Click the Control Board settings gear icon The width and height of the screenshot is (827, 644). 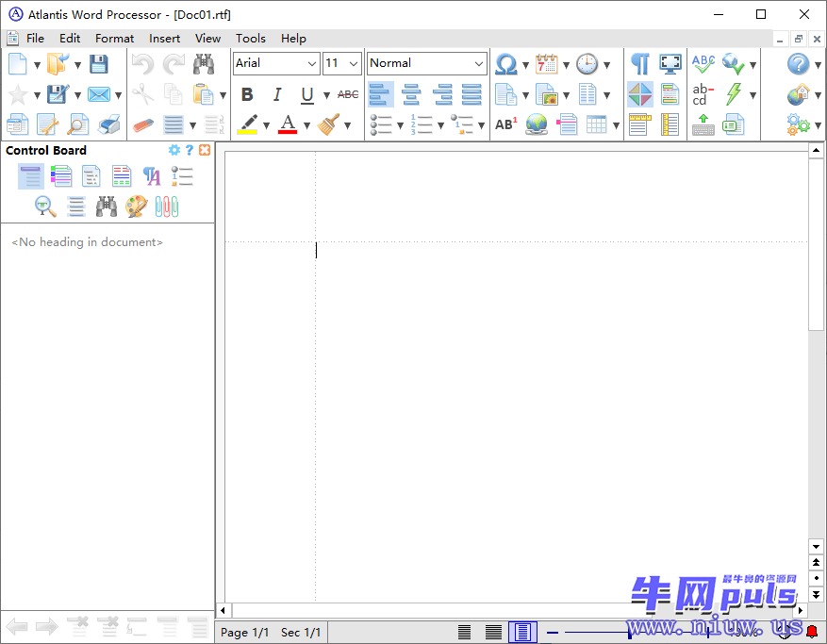pyautogui.click(x=174, y=150)
